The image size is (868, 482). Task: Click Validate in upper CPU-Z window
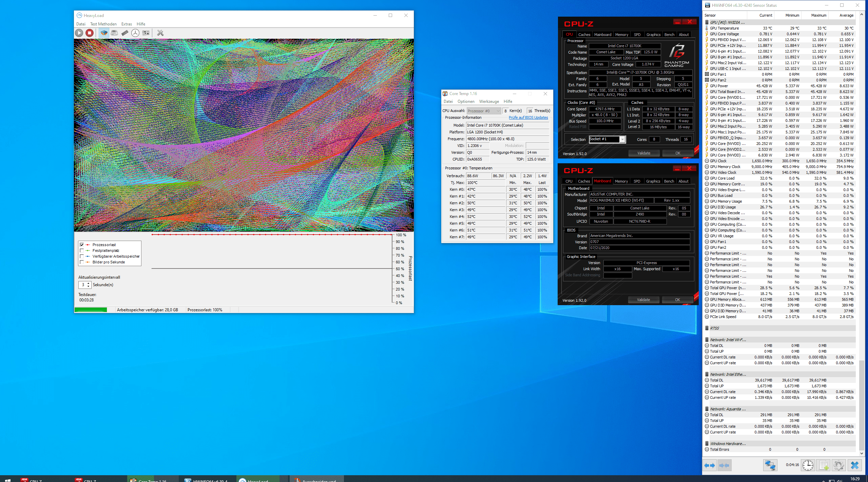[644, 153]
